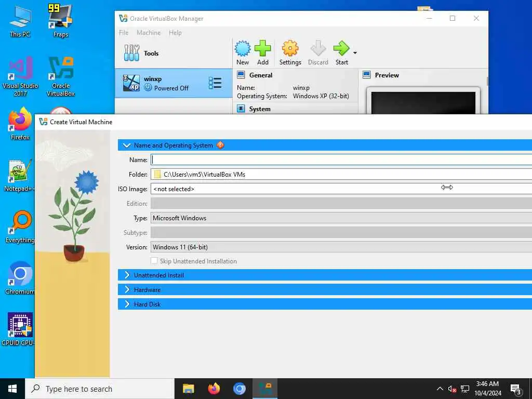Click the Firefox desktop icon
This screenshot has width=532, height=399.
(x=20, y=124)
